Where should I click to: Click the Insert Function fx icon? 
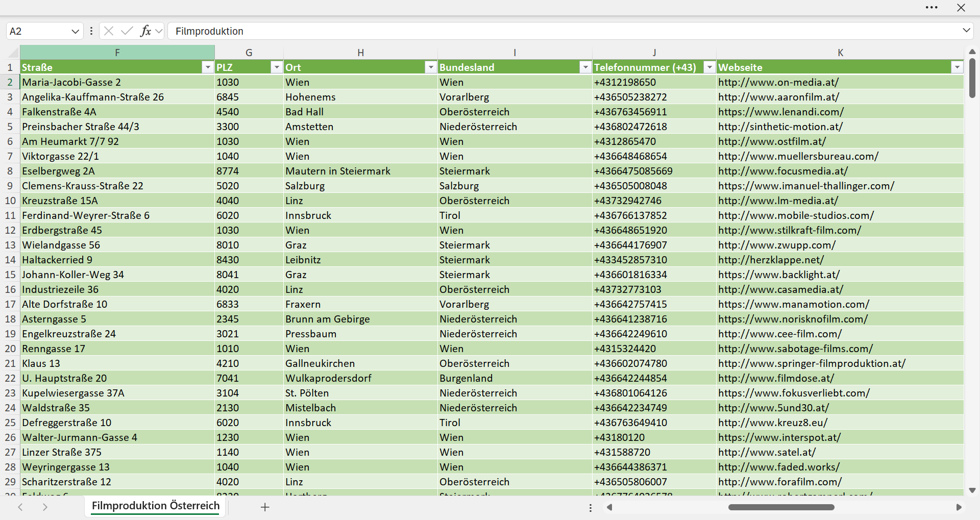(x=145, y=31)
